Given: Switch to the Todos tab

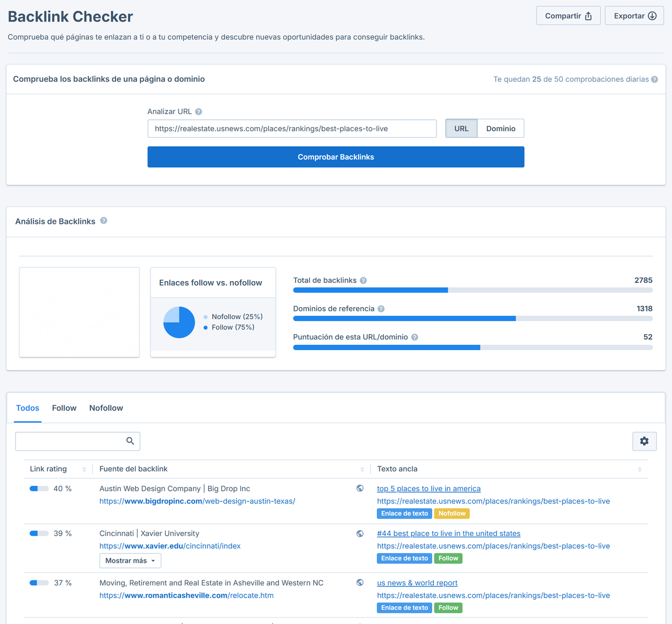Looking at the screenshot, I should 27,408.
